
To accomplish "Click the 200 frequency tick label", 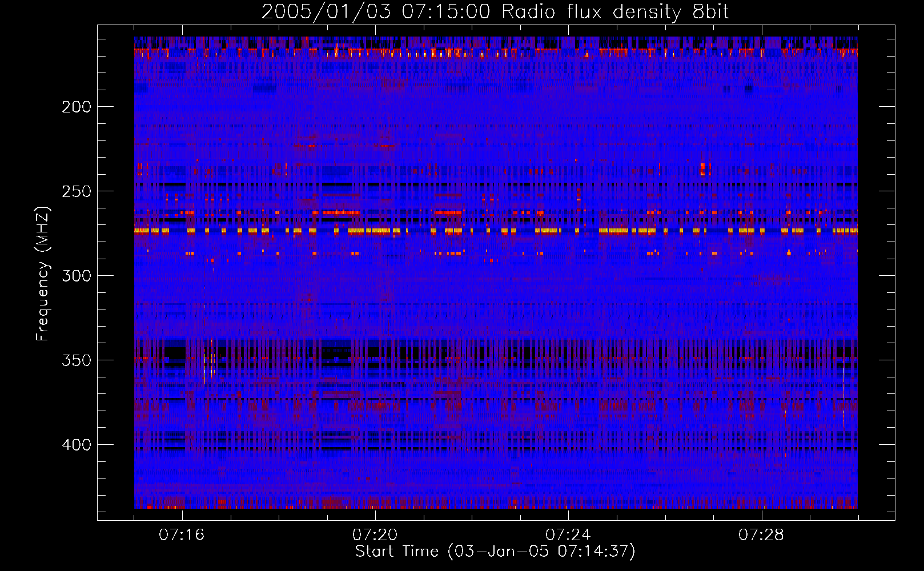I will (x=77, y=107).
